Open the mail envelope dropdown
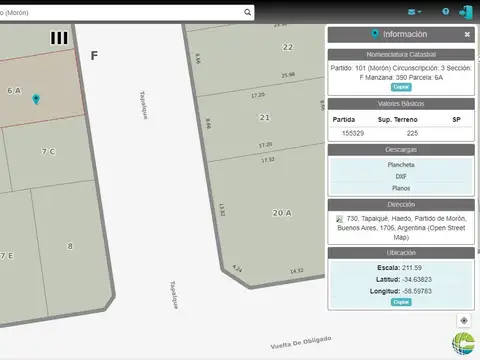The height and width of the screenshot is (360, 480). 414,12
